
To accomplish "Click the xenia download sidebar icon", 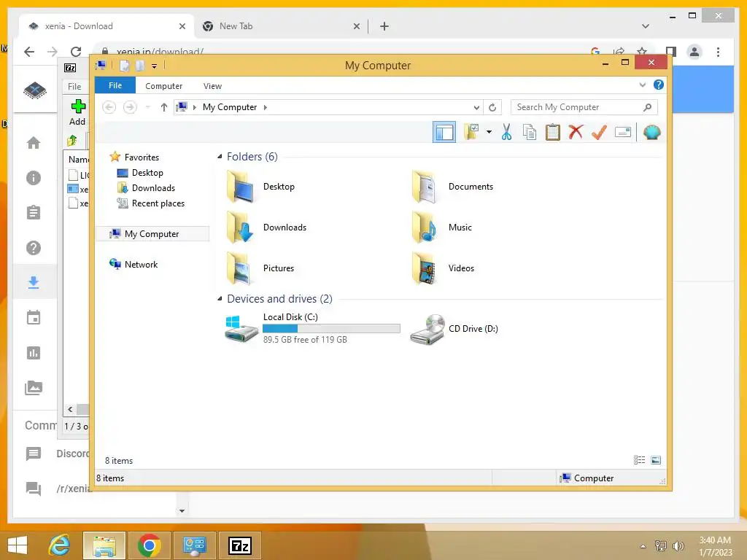I will [x=34, y=282].
